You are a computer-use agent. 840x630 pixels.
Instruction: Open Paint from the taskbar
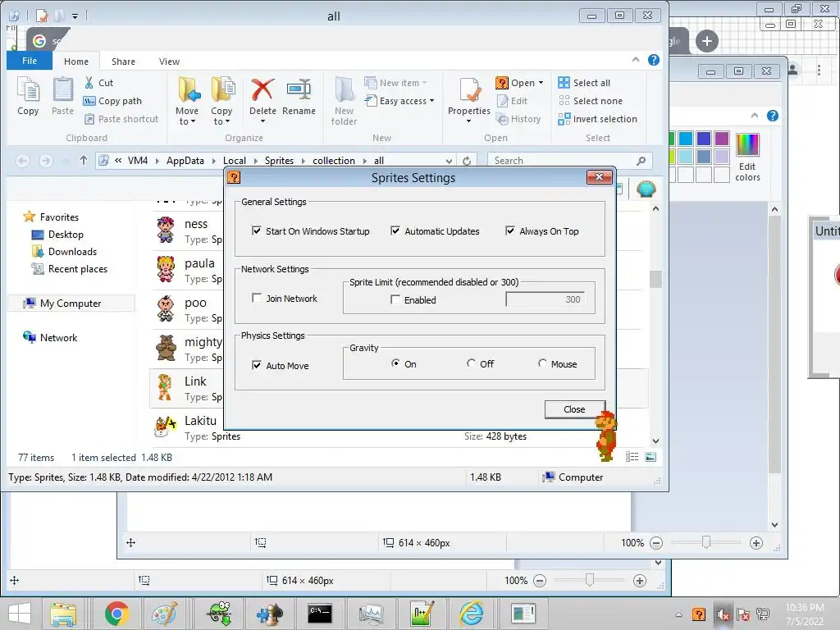164,614
